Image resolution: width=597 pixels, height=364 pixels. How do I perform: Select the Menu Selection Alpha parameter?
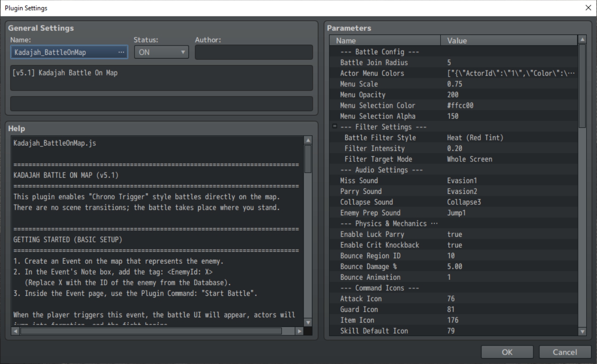tap(454, 116)
